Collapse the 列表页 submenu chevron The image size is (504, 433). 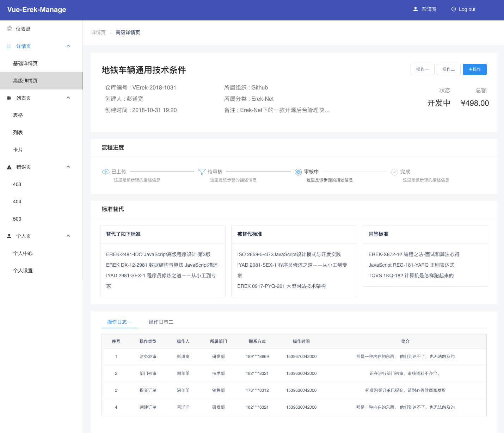pos(68,98)
